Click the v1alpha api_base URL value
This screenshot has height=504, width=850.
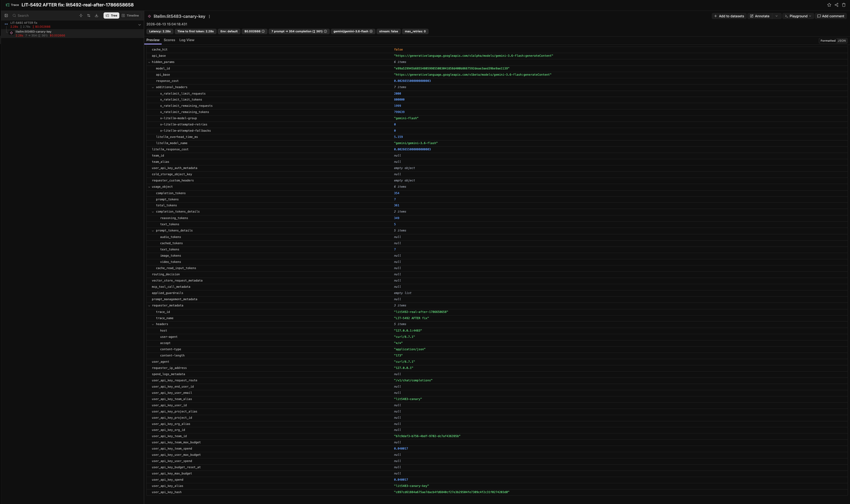473,56
